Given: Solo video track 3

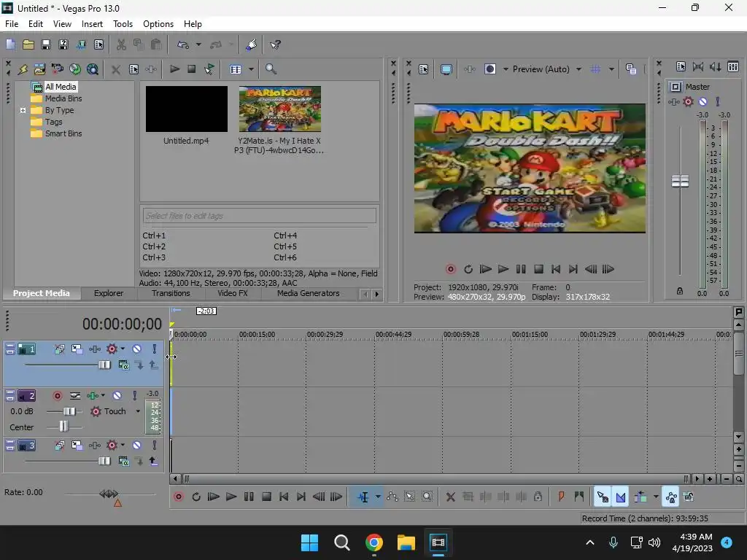Looking at the screenshot, I should pos(154,446).
